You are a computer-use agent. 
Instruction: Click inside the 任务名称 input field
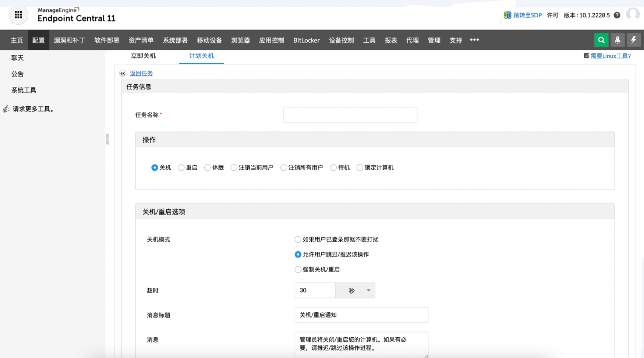click(350, 115)
